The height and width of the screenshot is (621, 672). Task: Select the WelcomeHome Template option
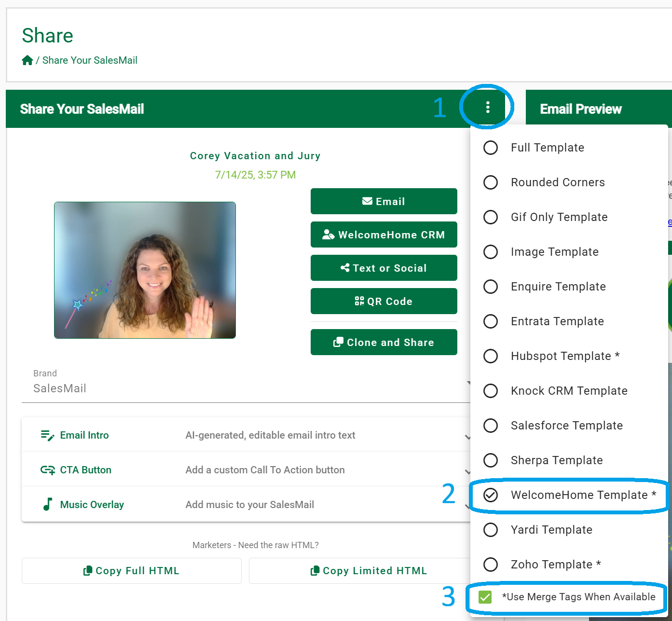491,495
